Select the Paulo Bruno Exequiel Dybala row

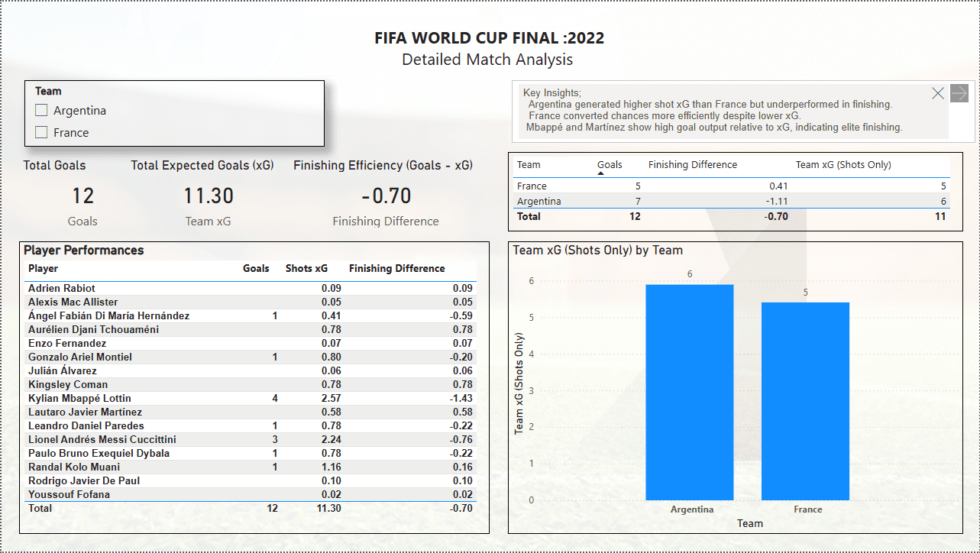point(251,454)
